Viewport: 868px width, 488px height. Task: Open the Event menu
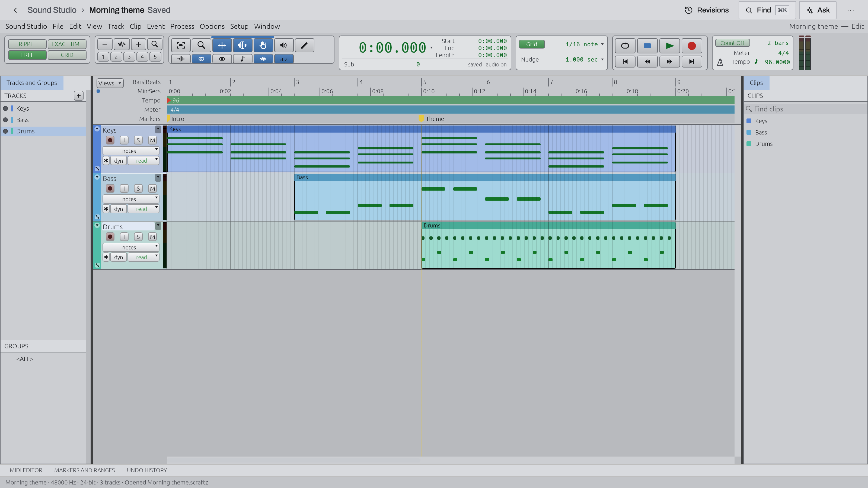[156, 26]
